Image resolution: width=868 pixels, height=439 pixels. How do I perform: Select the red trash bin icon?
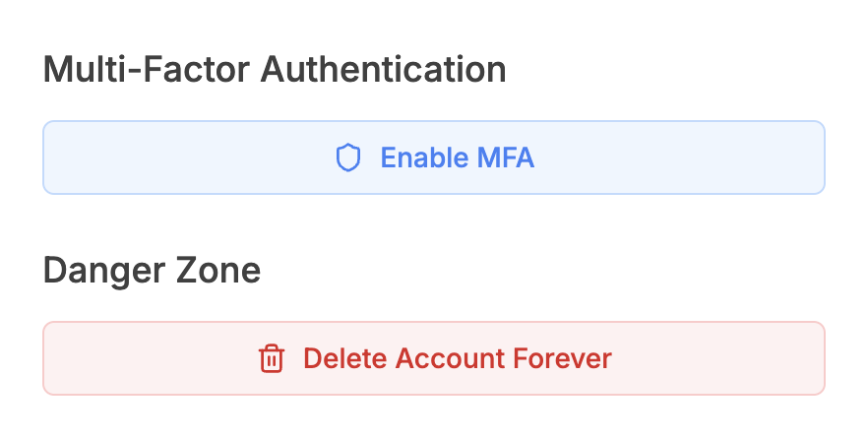coord(272,358)
